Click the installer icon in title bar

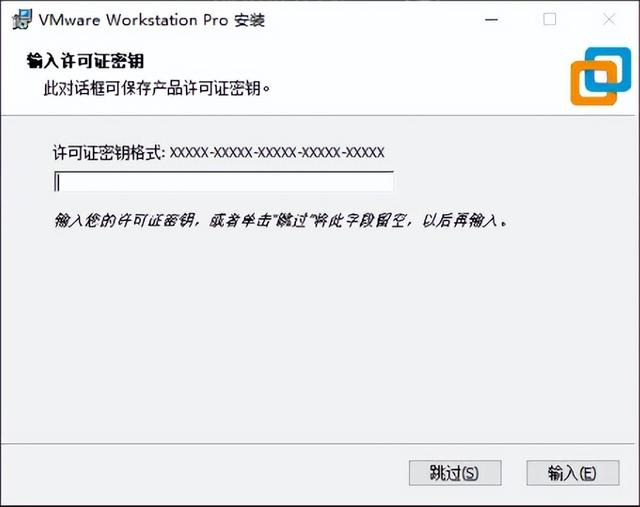click(22, 20)
